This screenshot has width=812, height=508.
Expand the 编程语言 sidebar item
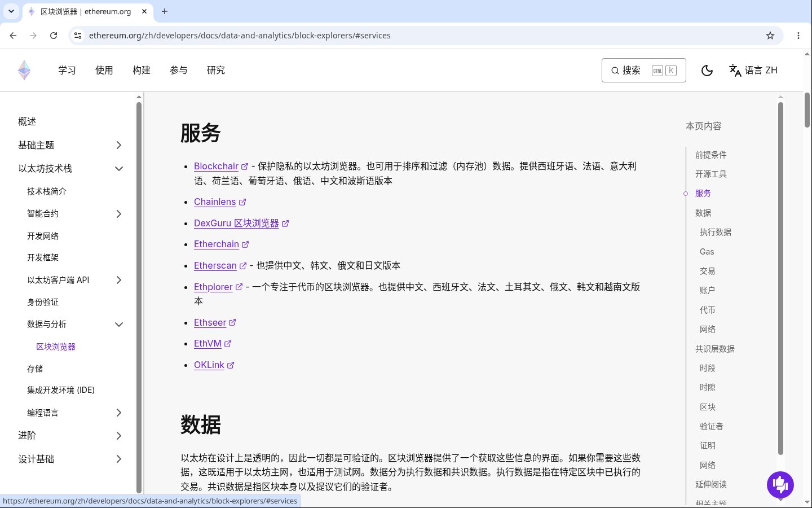(x=119, y=413)
